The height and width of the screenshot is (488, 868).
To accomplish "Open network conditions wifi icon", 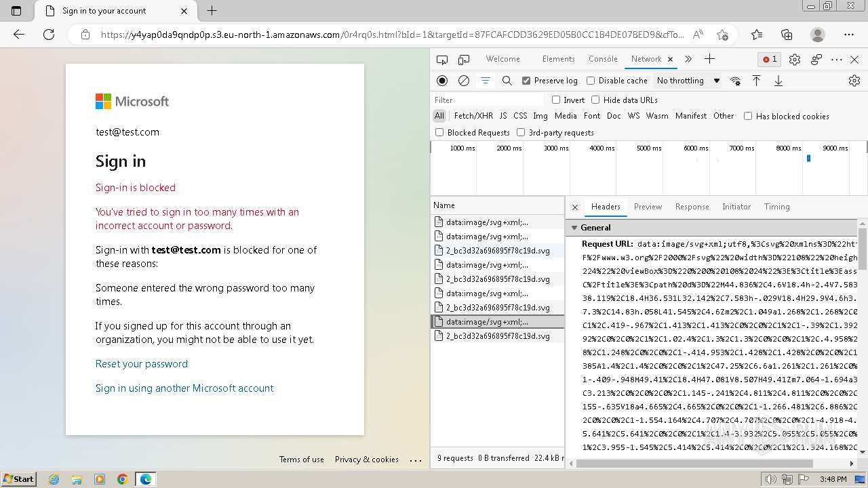I will [735, 81].
